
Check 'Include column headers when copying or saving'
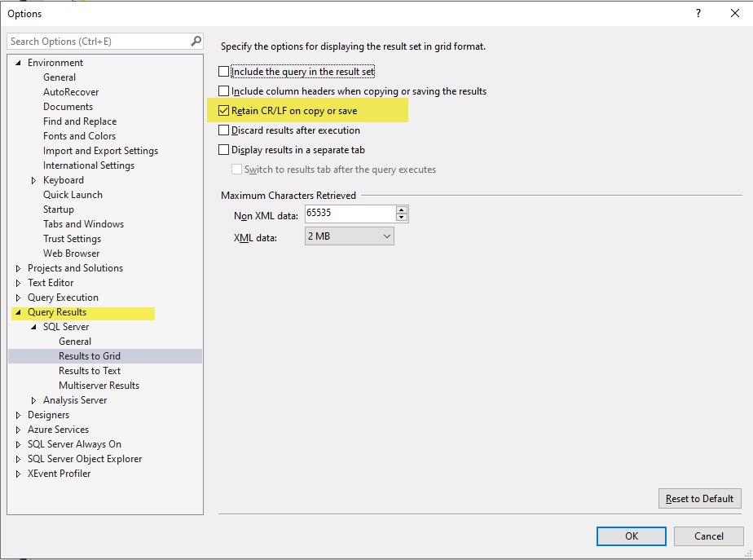pos(224,90)
